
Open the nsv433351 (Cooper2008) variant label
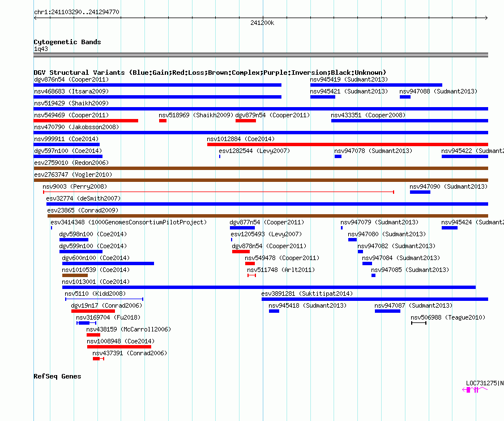368,115
